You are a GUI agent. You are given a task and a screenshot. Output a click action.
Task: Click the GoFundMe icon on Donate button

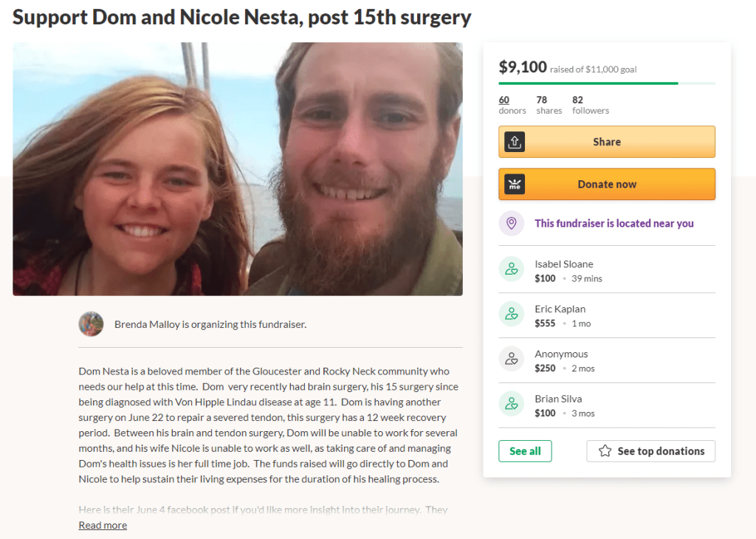pos(515,185)
